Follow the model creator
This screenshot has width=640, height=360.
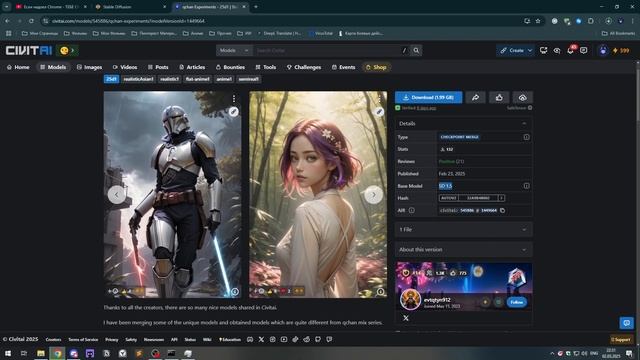tap(516, 302)
